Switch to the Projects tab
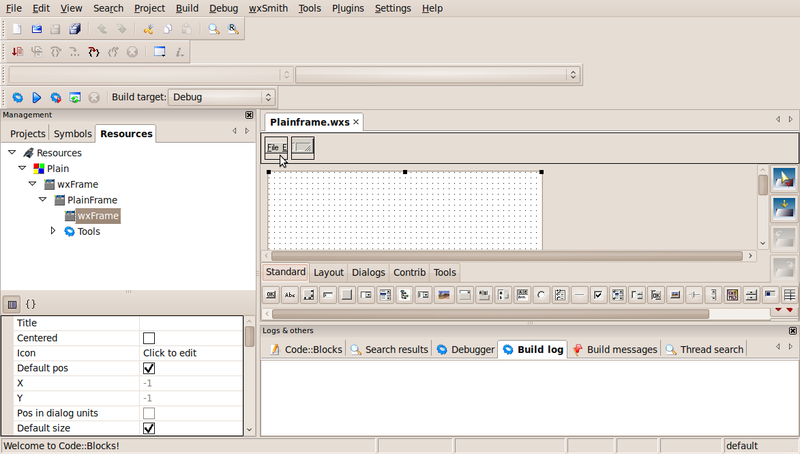 (28, 134)
